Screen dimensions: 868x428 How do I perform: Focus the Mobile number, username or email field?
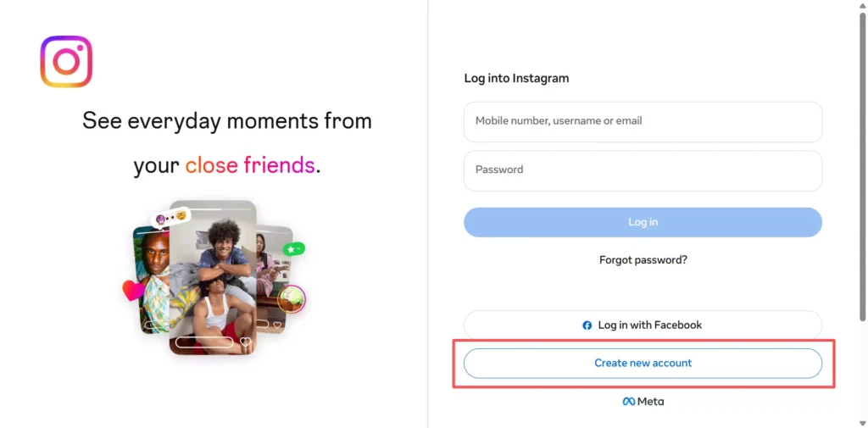point(643,121)
